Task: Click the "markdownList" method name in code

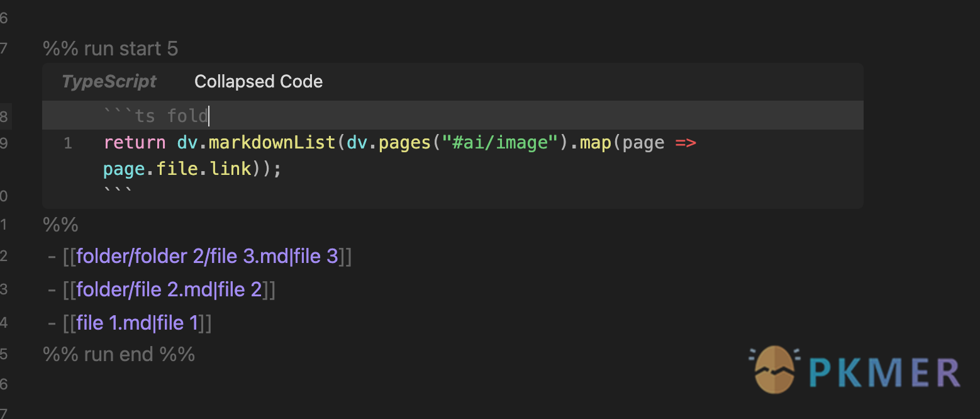Action: pyautogui.click(x=272, y=143)
